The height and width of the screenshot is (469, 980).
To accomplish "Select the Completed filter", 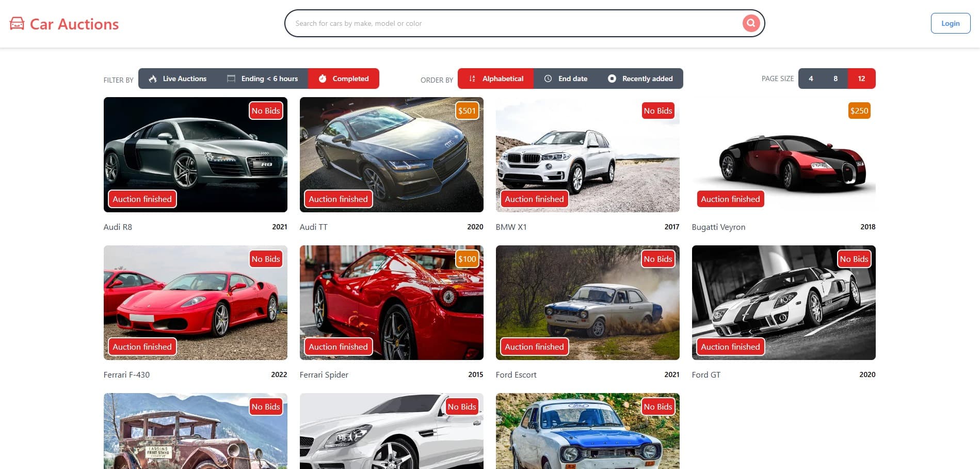I will click(344, 79).
